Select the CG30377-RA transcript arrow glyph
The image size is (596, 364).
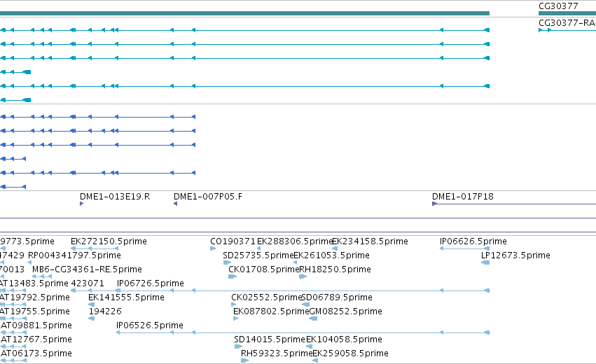tap(567, 30)
